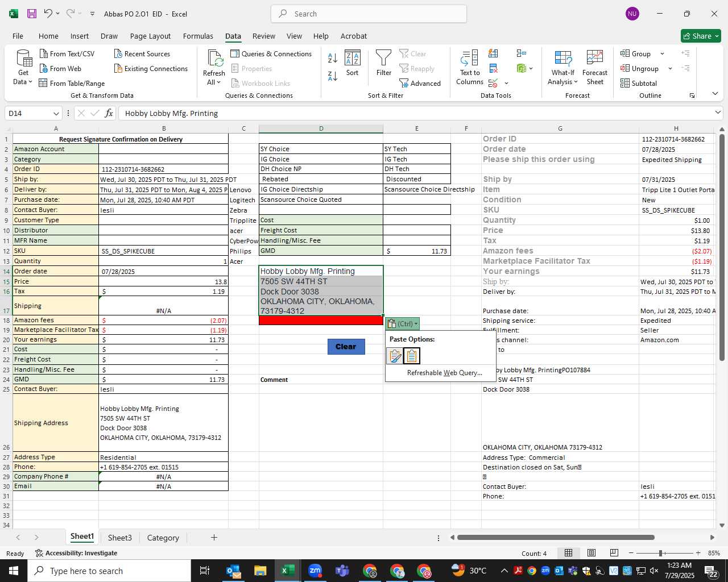Click Remove Duplicates icon

click(x=493, y=68)
